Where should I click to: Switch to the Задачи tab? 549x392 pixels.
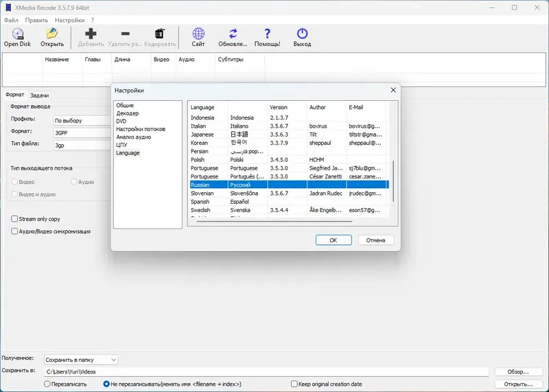(x=39, y=95)
